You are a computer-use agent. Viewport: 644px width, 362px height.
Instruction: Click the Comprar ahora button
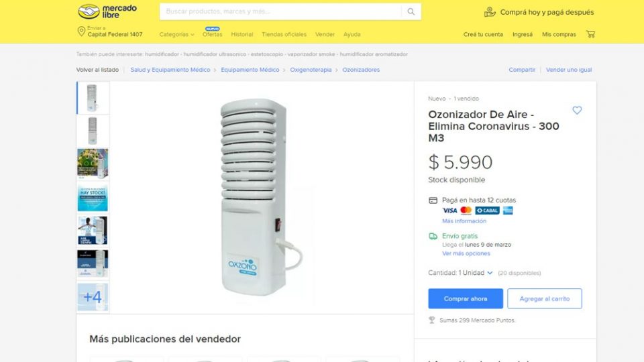pyautogui.click(x=466, y=298)
